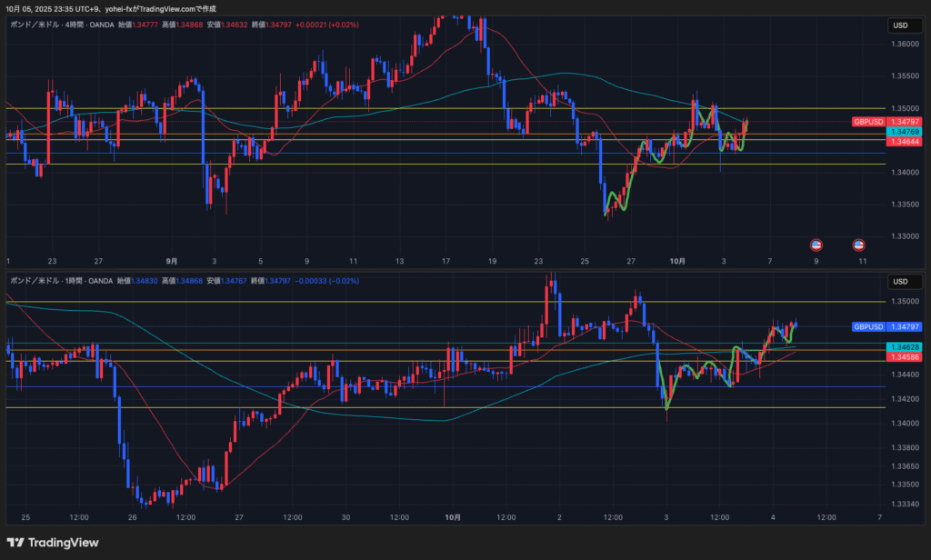Image resolution: width=931 pixels, height=560 pixels.
Task: Click red GBPUSD symbol tag on 4-hour chart
Action: 868,122
